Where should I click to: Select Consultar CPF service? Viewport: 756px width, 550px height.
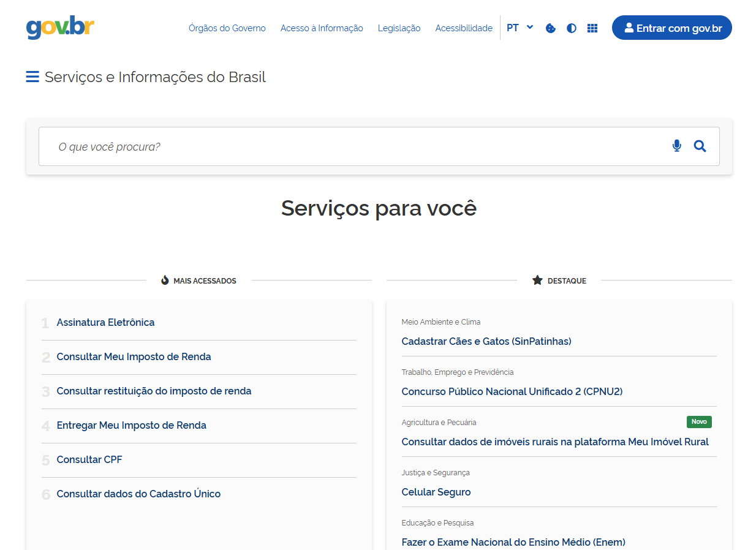89,459
